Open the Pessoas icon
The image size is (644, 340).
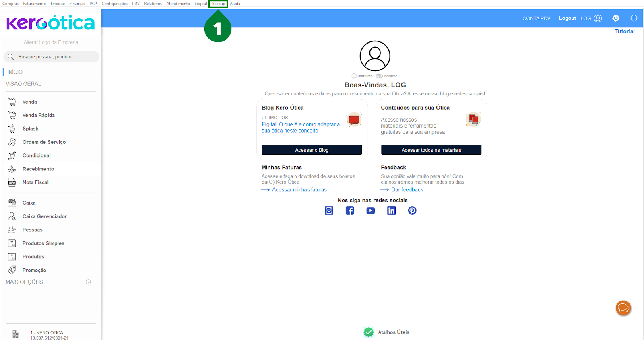(12, 230)
